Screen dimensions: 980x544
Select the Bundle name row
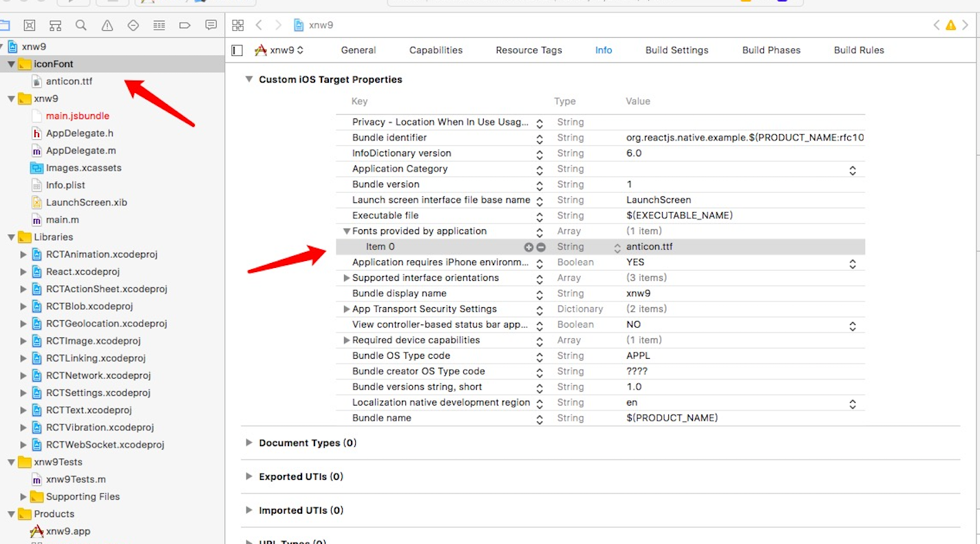(x=600, y=418)
